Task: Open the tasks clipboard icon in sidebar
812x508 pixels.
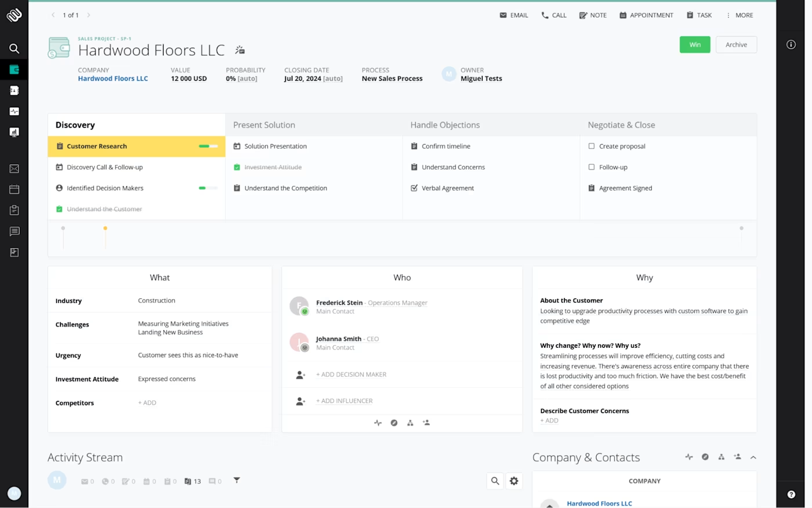Action: (x=14, y=210)
